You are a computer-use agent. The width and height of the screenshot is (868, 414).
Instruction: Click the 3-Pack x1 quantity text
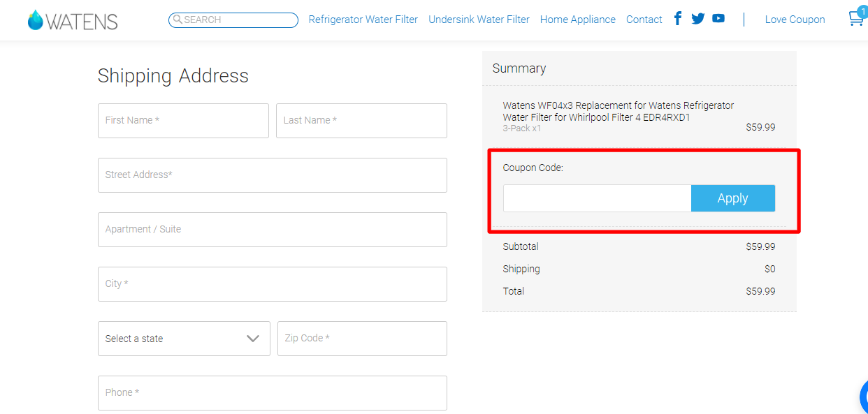522,128
